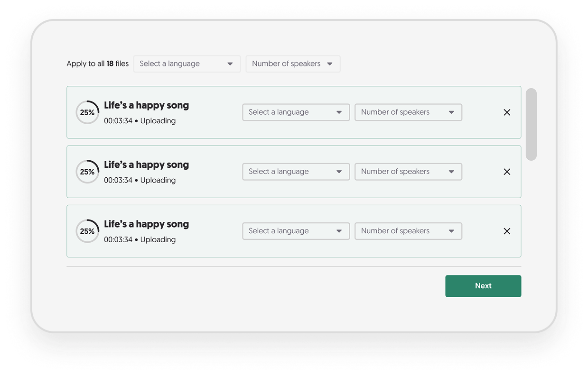Click the 25% progress circle on the second file

point(87,172)
